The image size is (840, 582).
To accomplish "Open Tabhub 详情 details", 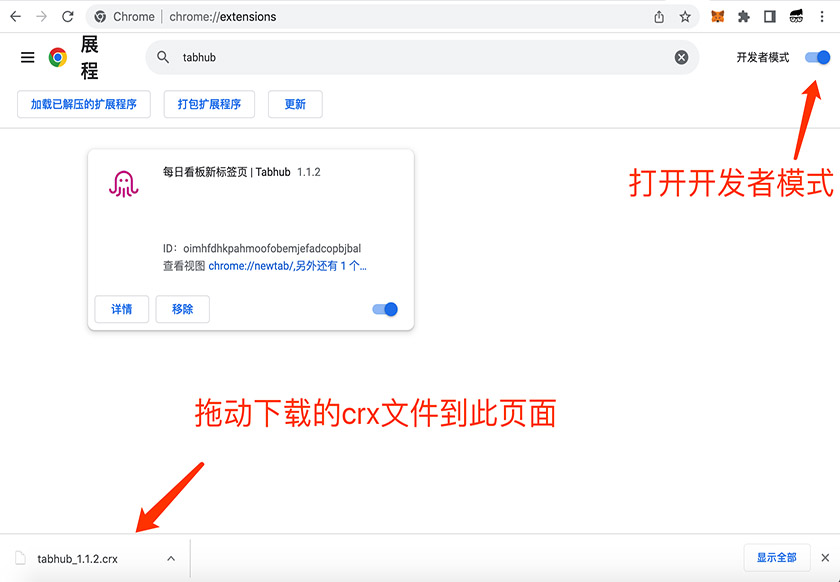I will tap(121, 310).
